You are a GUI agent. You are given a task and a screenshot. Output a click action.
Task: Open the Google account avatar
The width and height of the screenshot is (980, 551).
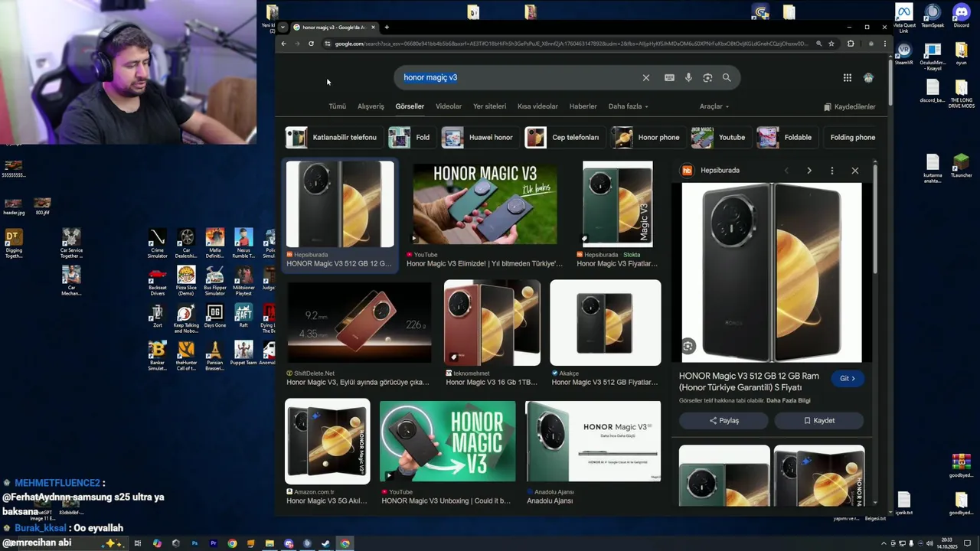[868, 77]
